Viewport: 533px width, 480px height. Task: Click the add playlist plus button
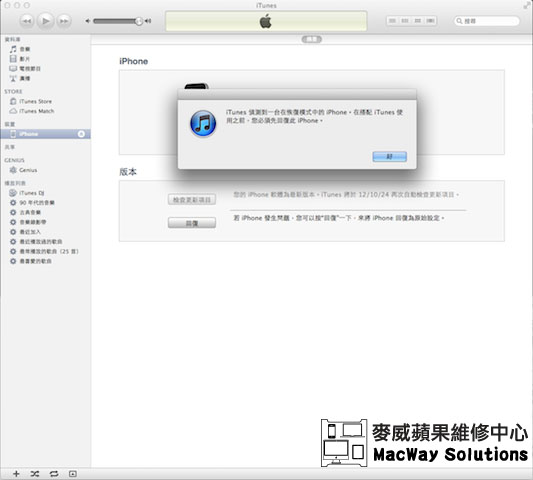16,474
